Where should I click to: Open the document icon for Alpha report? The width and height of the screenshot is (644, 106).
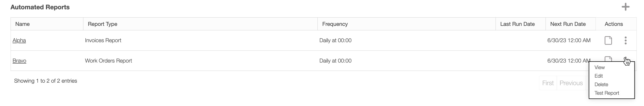click(x=608, y=40)
